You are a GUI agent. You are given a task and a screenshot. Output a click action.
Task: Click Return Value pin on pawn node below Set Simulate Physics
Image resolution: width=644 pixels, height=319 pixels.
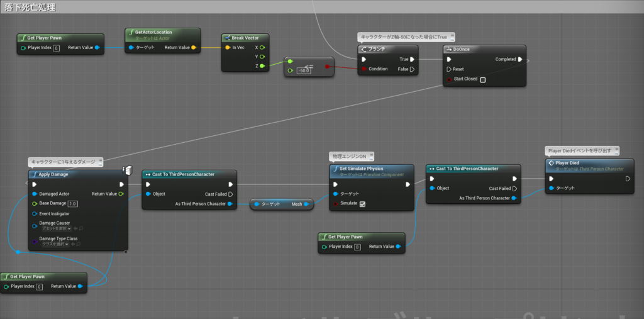click(398, 246)
